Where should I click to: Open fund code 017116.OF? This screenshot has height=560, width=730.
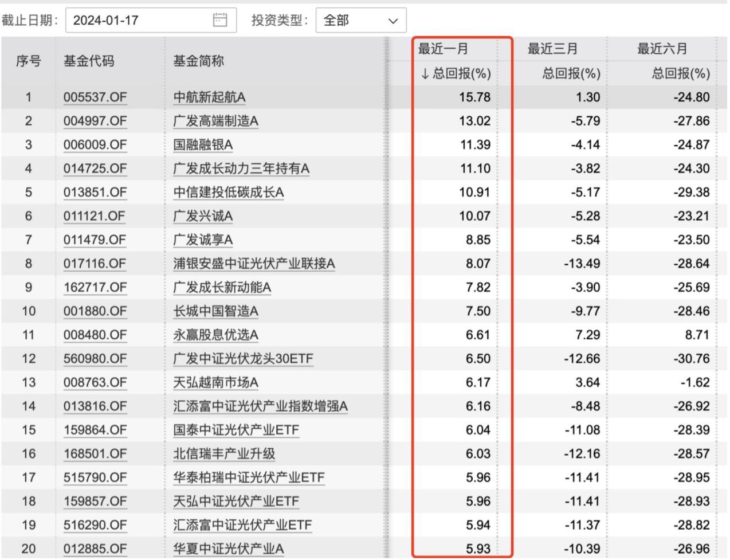[x=95, y=264]
